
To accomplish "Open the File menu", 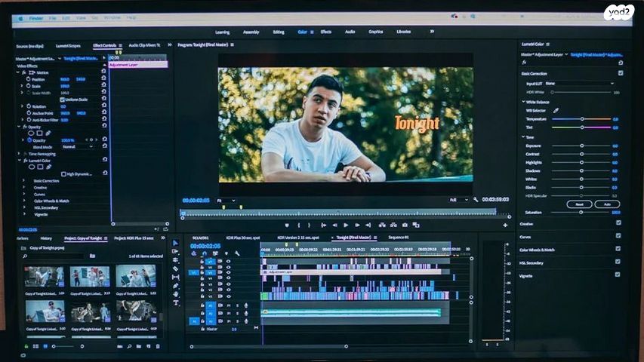I will click(x=53, y=18).
